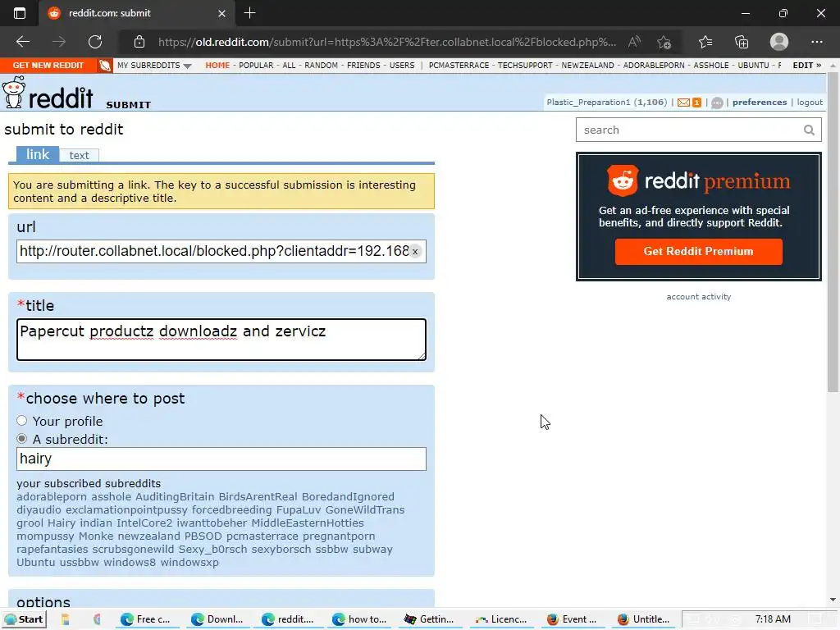
Task: Open RANDOM in the top bar
Action: (x=321, y=66)
